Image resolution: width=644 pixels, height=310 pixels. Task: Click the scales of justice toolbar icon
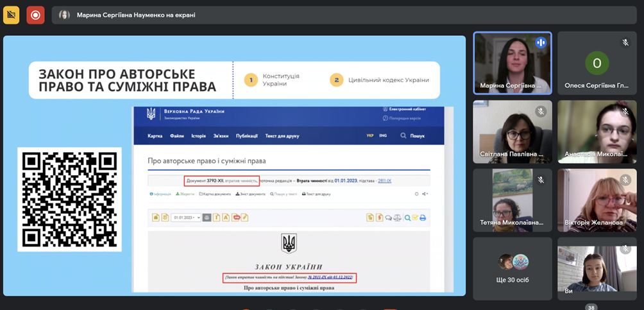(x=398, y=218)
